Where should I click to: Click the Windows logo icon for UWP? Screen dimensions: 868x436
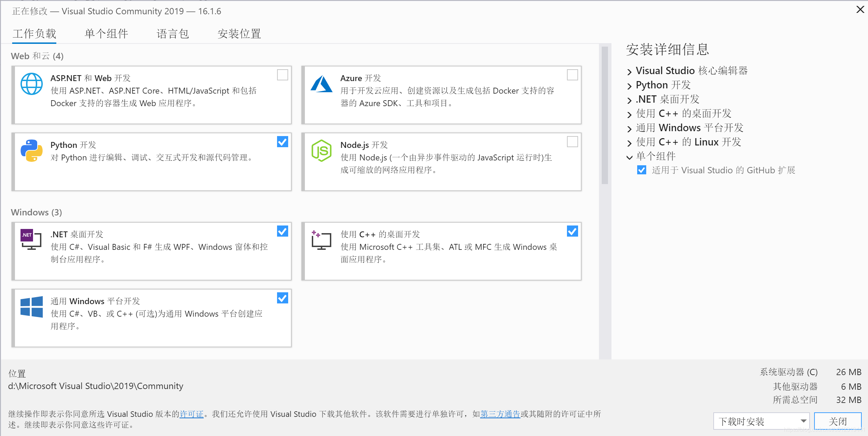(32, 307)
